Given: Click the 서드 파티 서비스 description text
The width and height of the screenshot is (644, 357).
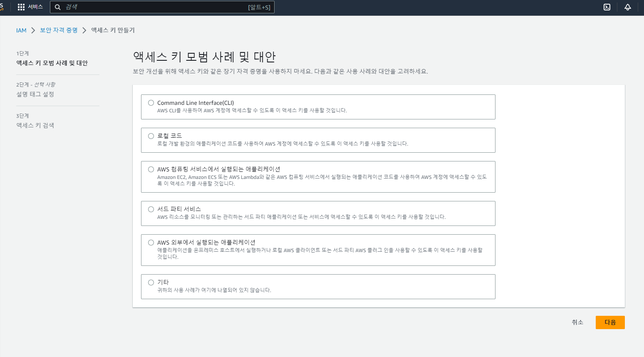Looking at the screenshot, I should click(x=302, y=217).
